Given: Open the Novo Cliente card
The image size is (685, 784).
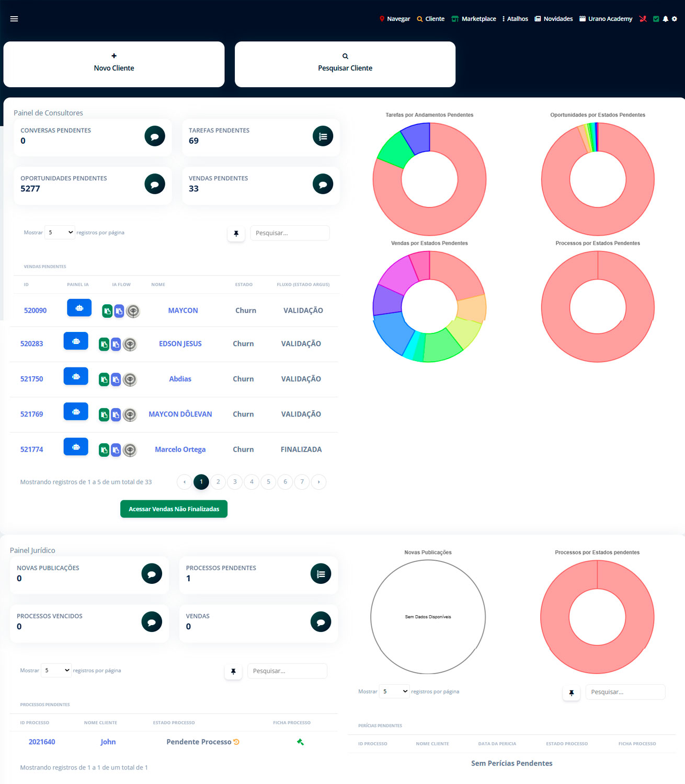Looking at the screenshot, I should point(114,64).
